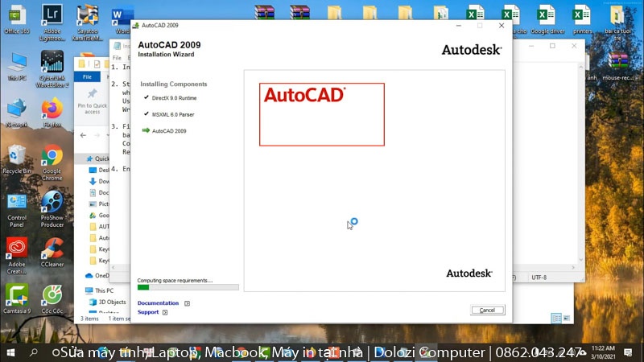Click the red AutoCAD logo banner
The width and height of the screenshot is (644, 362).
321,114
